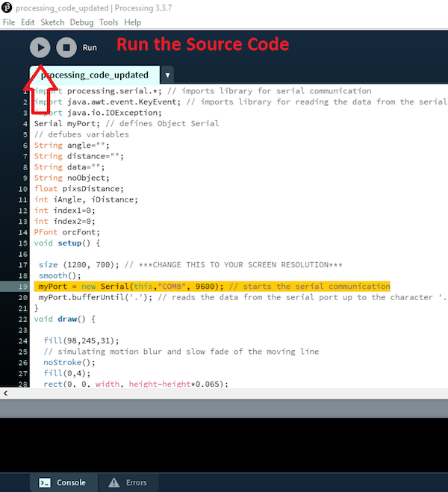Click the PFont orcFont; line
This screenshot has width=448, height=492.
point(66,232)
